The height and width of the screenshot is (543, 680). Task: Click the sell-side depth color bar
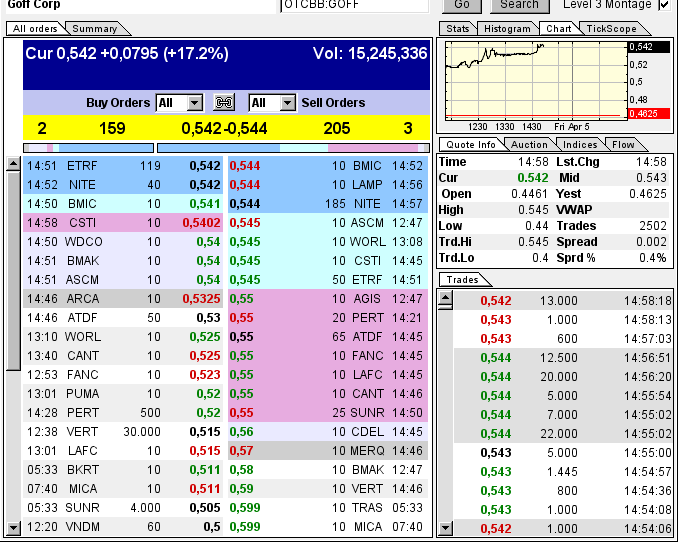click(293, 148)
